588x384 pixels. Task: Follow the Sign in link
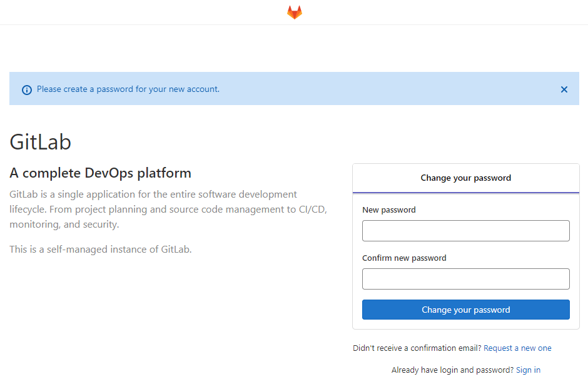pos(528,370)
